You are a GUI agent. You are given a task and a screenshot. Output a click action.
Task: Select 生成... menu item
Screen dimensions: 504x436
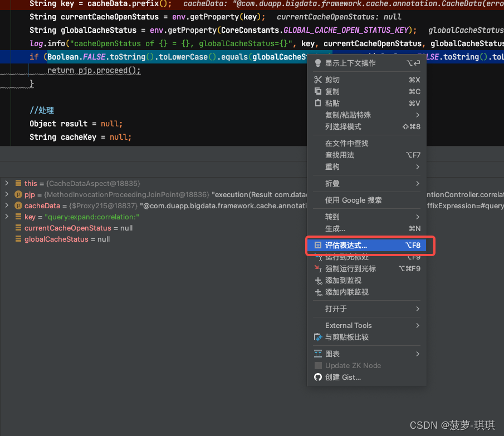pyautogui.click(x=367, y=228)
